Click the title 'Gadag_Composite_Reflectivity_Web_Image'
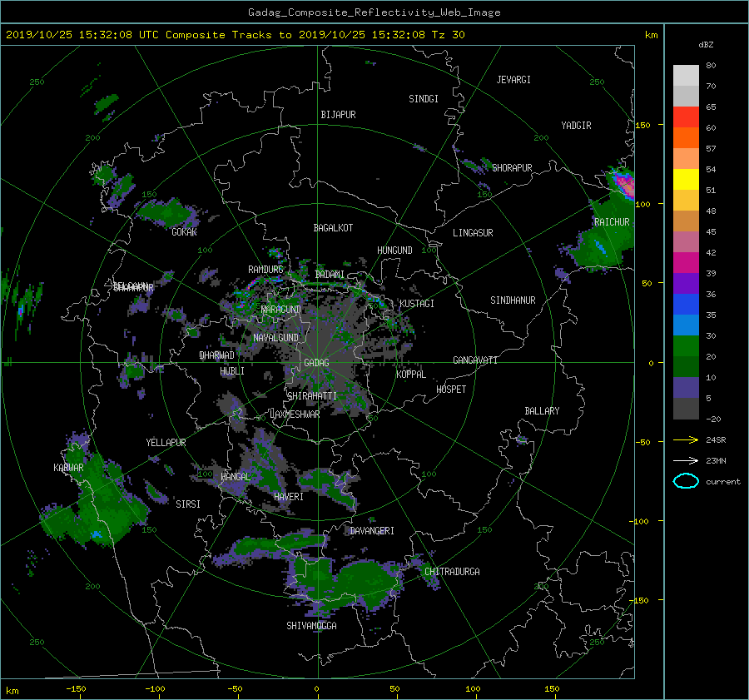Screen dimensions: 749x700 374,12
